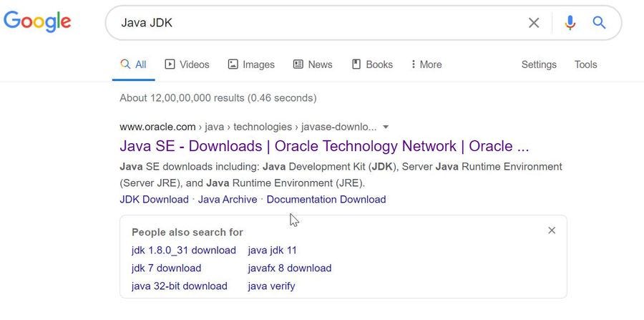Switch to the Images tab
Screen dimensions: 644x320
[251, 64]
